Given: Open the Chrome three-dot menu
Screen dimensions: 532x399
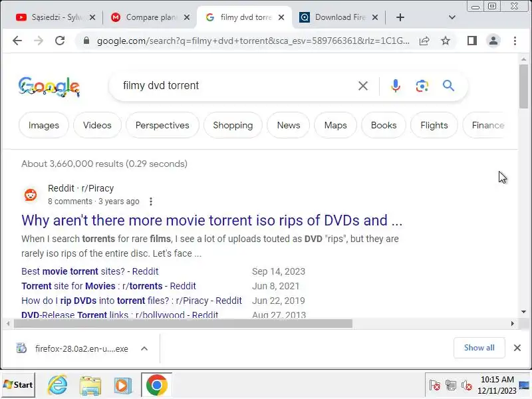Looking at the screenshot, I should (x=515, y=41).
